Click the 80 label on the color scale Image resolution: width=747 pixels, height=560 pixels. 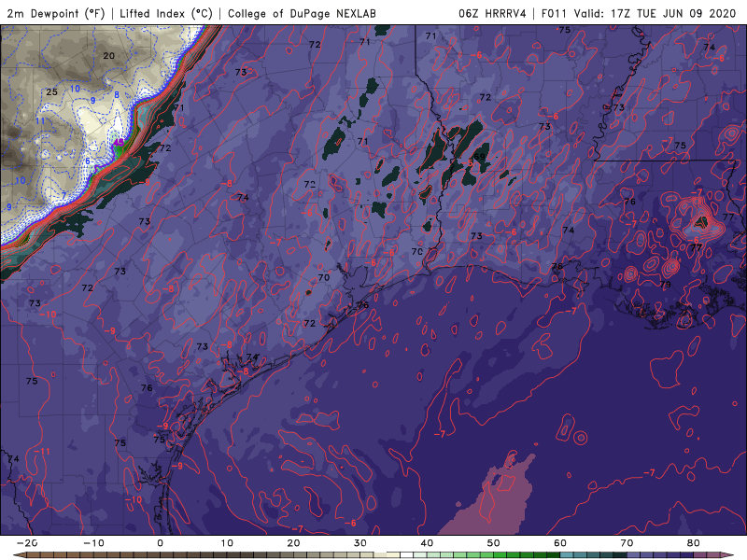coord(694,543)
